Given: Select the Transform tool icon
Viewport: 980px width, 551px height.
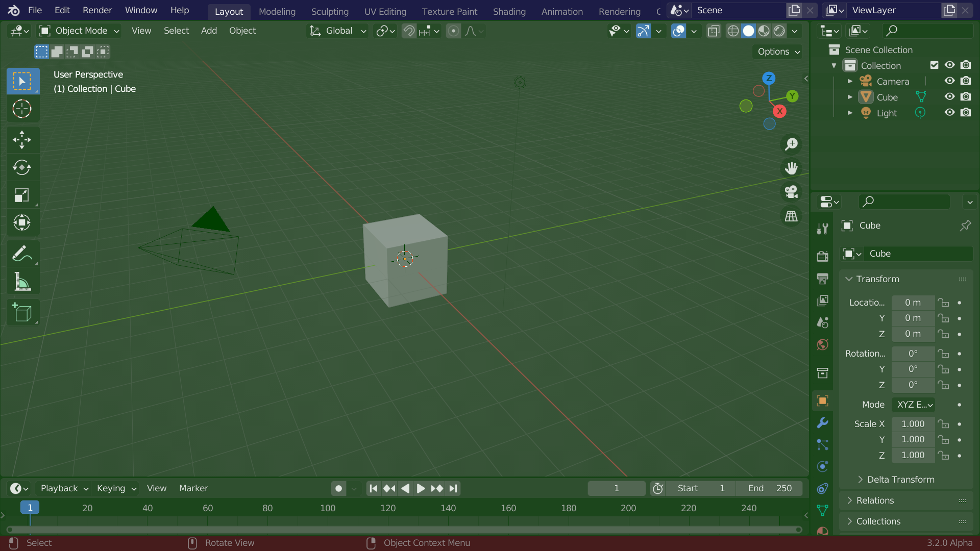Looking at the screenshot, I should 21,222.
